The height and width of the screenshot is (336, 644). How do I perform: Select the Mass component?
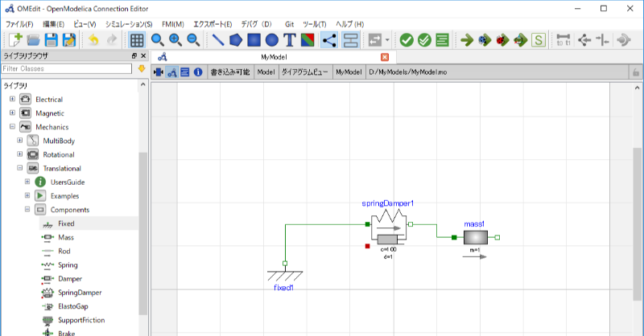(x=66, y=238)
